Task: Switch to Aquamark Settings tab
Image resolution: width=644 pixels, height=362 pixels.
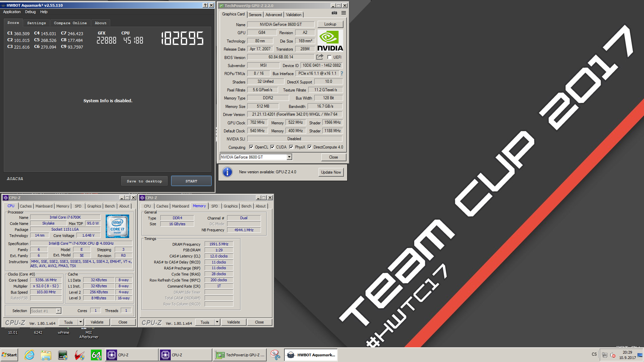Action: (x=36, y=23)
